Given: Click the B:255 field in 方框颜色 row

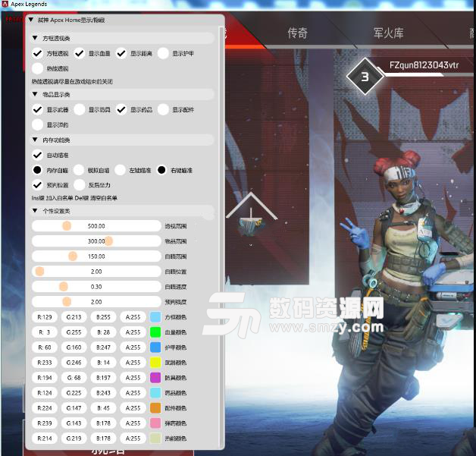Looking at the screenshot, I should tap(103, 317).
